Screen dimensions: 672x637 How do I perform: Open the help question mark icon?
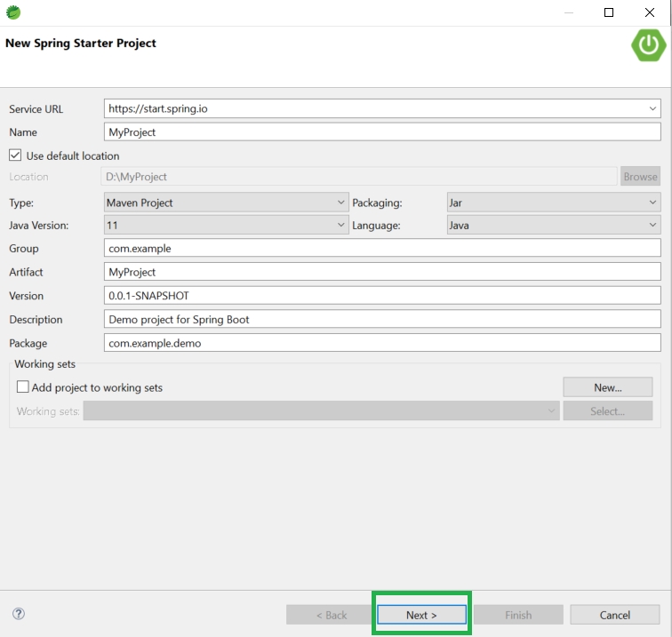coord(19,614)
